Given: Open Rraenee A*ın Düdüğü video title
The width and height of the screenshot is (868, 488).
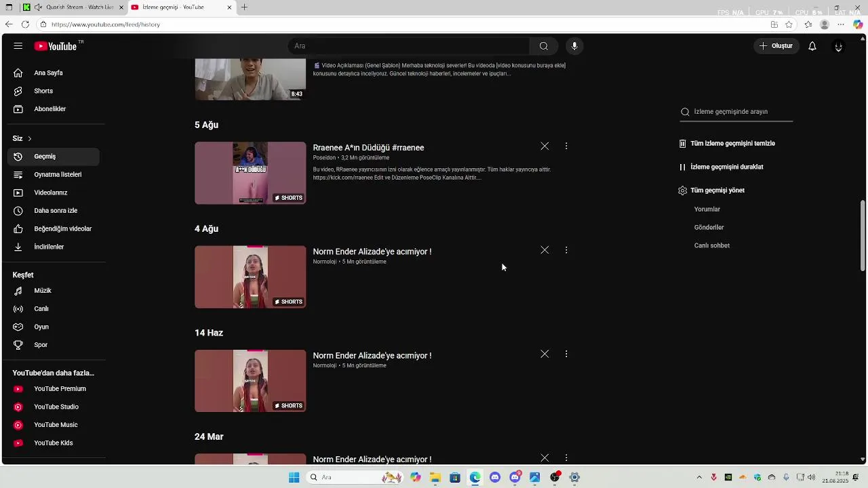Looking at the screenshot, I should coord(368,148).
